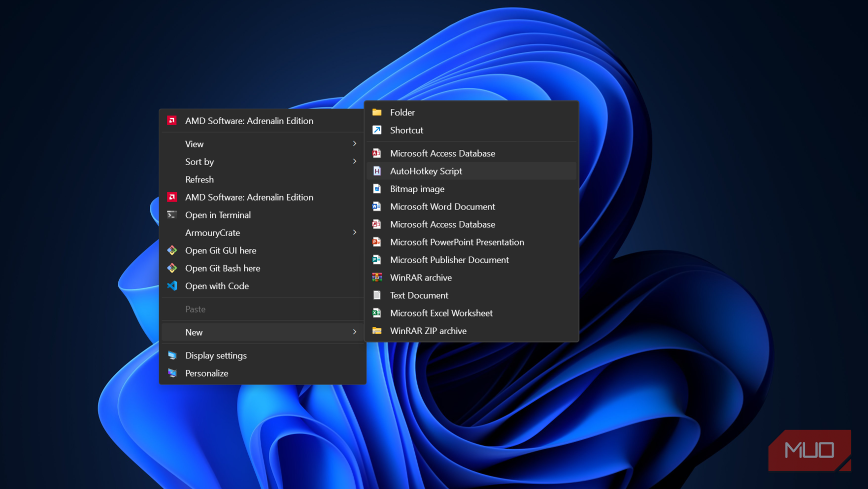Open Git Bash here
This screenshot has height=489, width=868.
222,268
